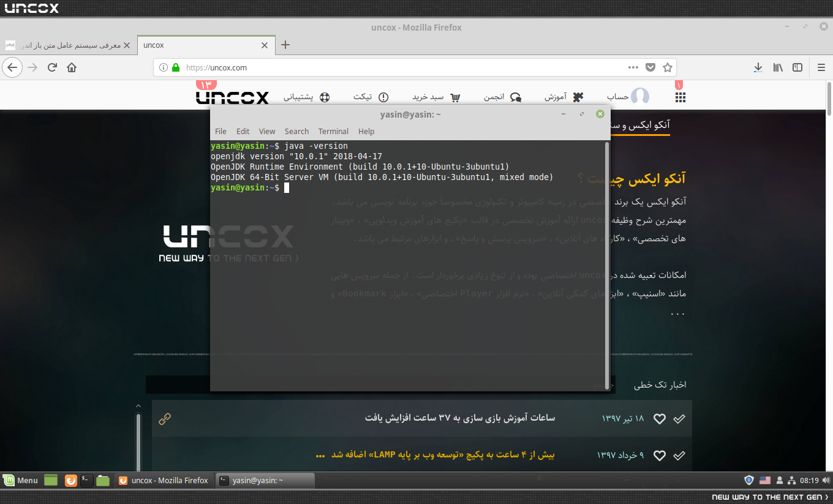
Task: Select the uncox browser tab
Action: (205, 45)
